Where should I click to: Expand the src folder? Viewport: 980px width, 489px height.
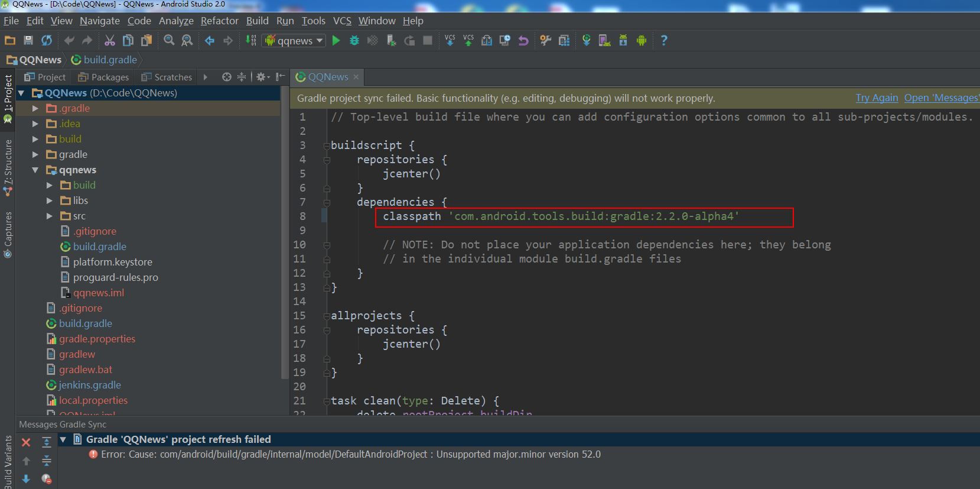[x=50, y=216]
